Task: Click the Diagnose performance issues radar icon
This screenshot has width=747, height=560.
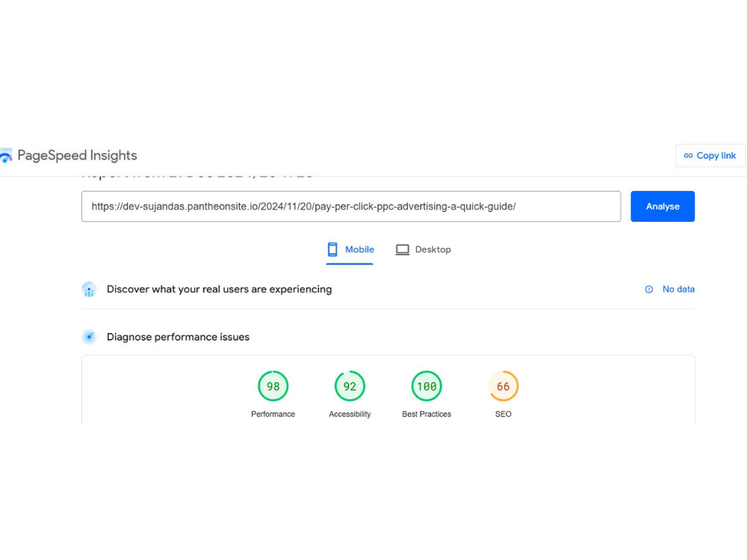Action: point(89,337)
